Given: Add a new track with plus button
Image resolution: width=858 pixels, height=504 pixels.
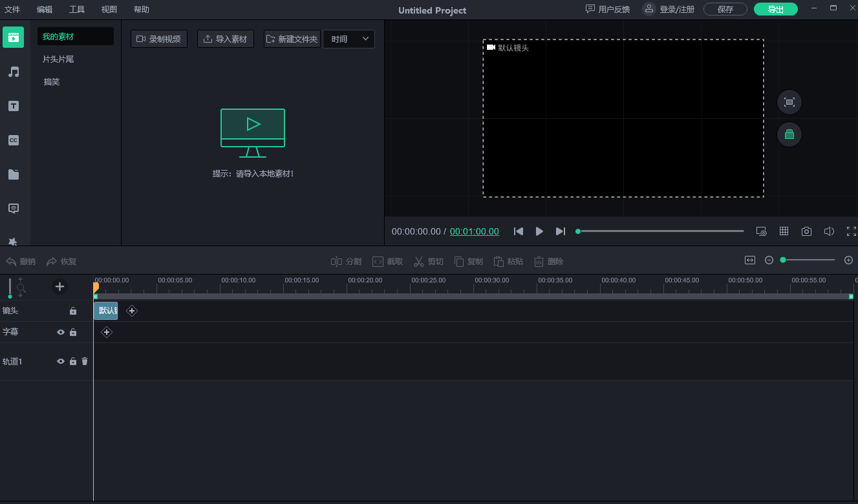Looking at the screenshot, I should tap(59, 286).
